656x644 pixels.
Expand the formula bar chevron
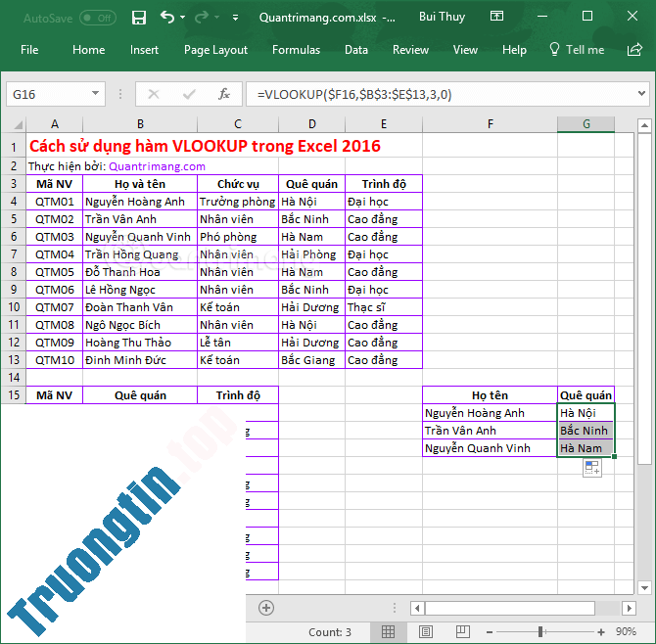pyautogui.click(x=641, y=93)
